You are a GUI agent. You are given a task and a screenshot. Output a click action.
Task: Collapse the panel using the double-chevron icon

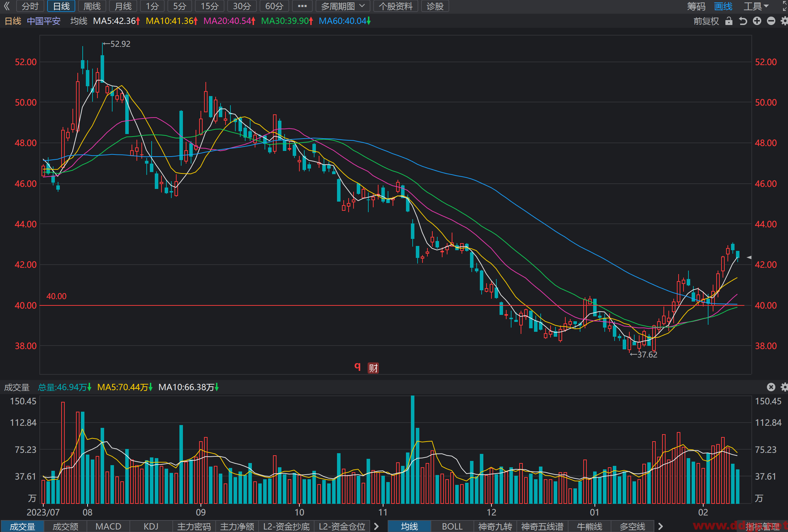(x=7, y=6)
